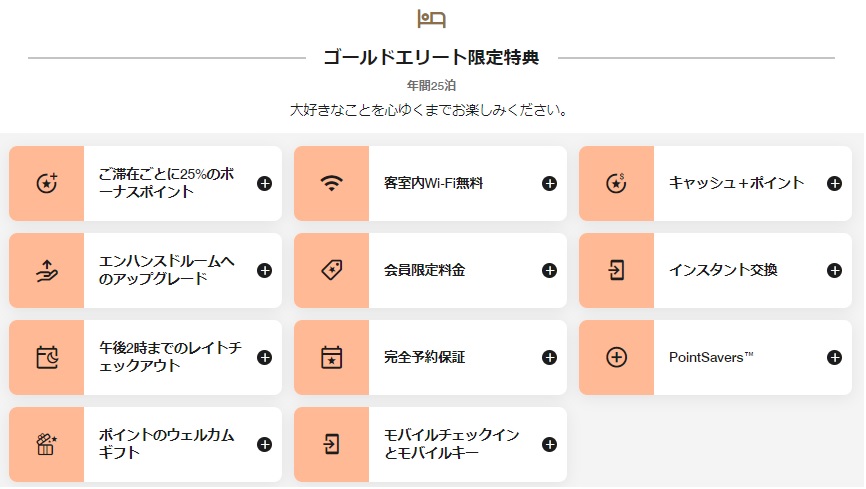Expand the キャッシュ+ポイント benefit details

834,183
